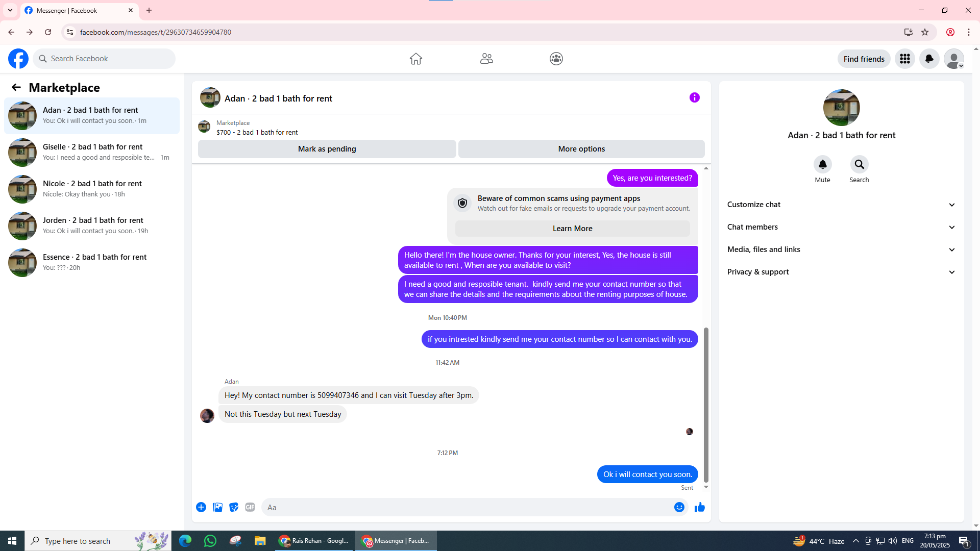Open the emoji picker in message box
980x551 pixels.
click(679, 507)
